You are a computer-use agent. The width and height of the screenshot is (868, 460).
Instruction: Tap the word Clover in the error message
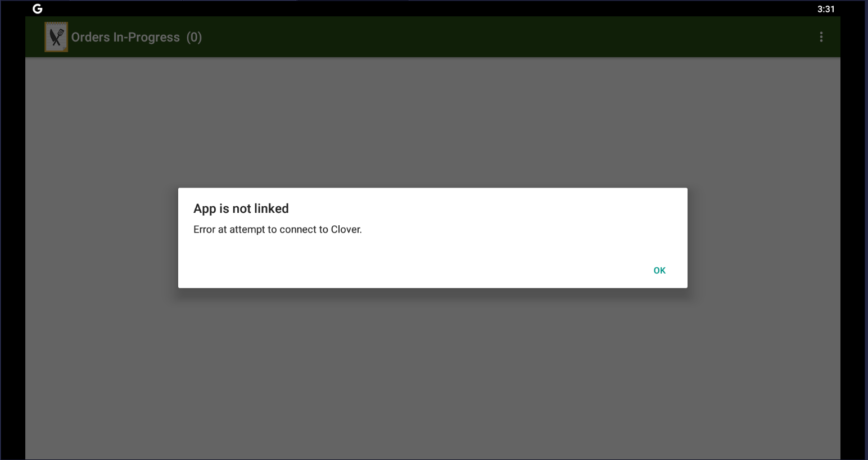coord(346,229)
